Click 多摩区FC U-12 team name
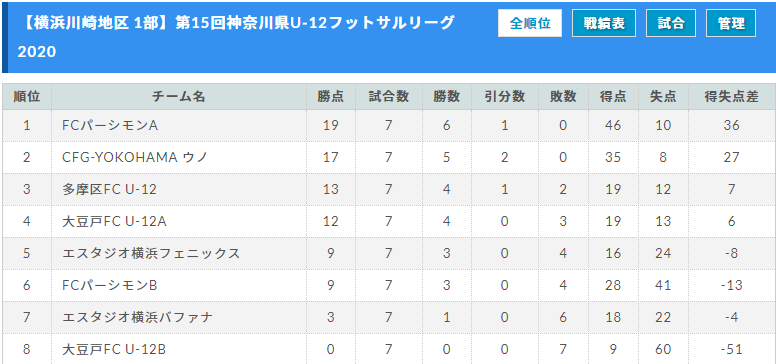The height and width of the screenshot is (364, 776). point(109,189)
